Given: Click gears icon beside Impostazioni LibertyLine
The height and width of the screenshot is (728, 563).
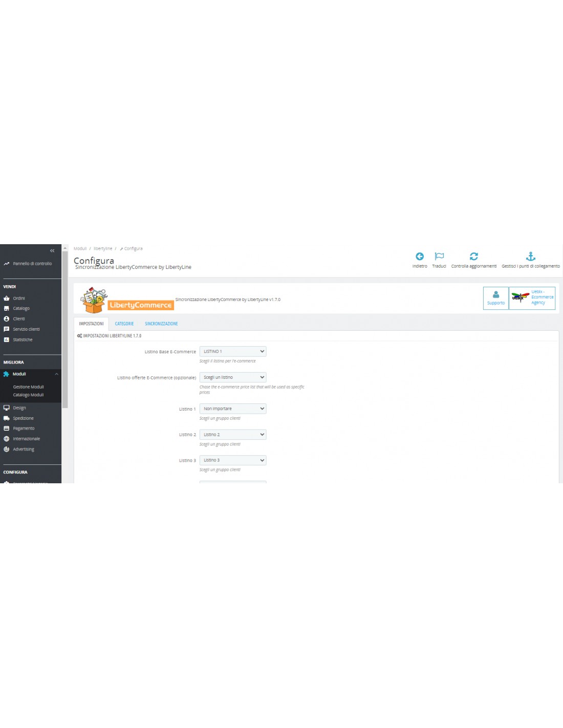Looking at the screenshot, I should [79, 336].
